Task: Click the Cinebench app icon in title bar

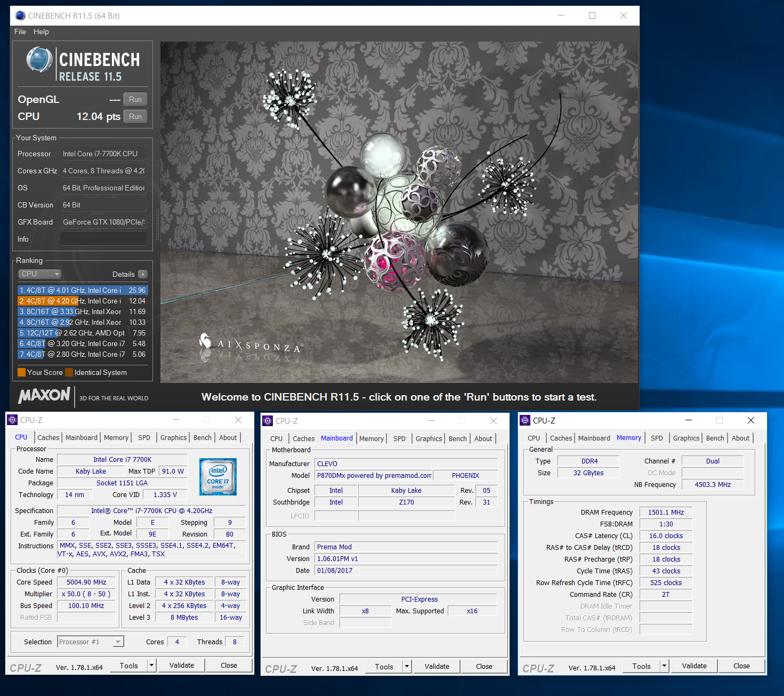Action: [20, 15]
